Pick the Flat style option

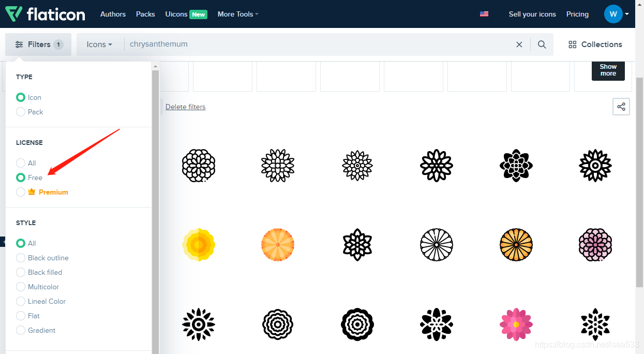tap(28, 316)
